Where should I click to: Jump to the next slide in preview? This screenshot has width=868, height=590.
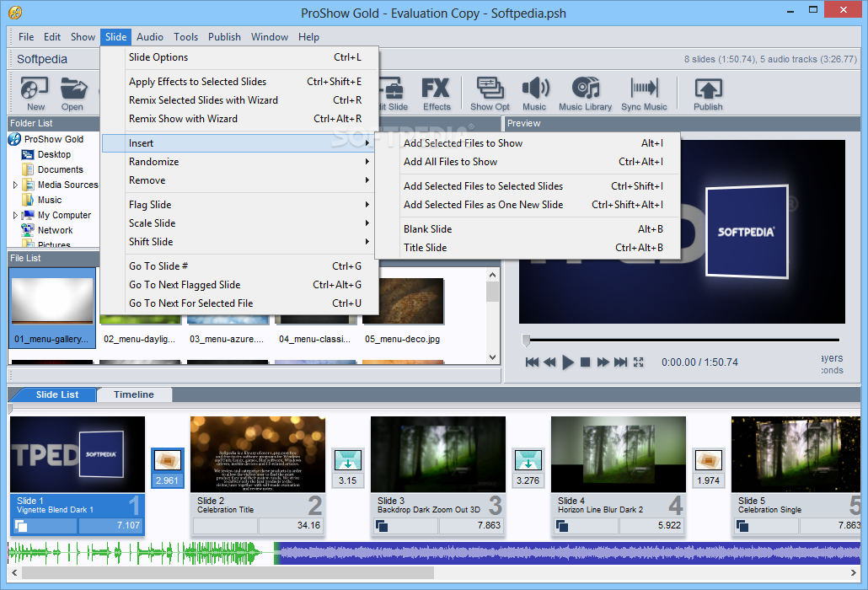point(620,362)
